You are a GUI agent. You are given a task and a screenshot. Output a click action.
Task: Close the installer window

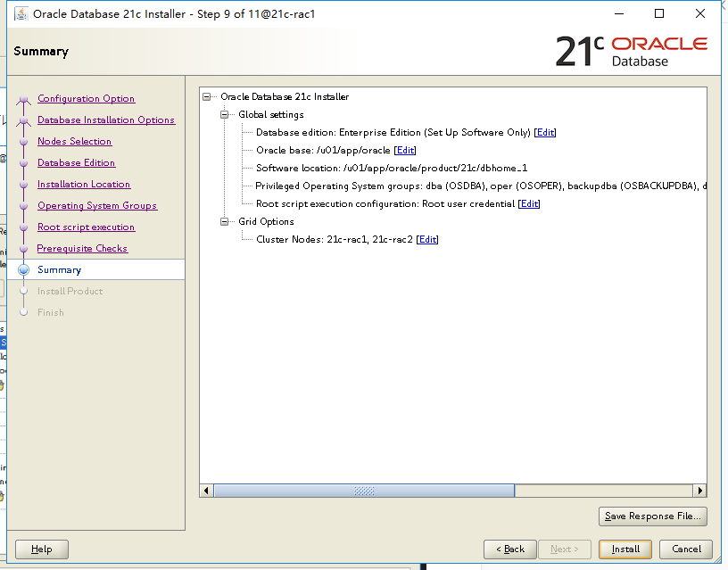700,13
